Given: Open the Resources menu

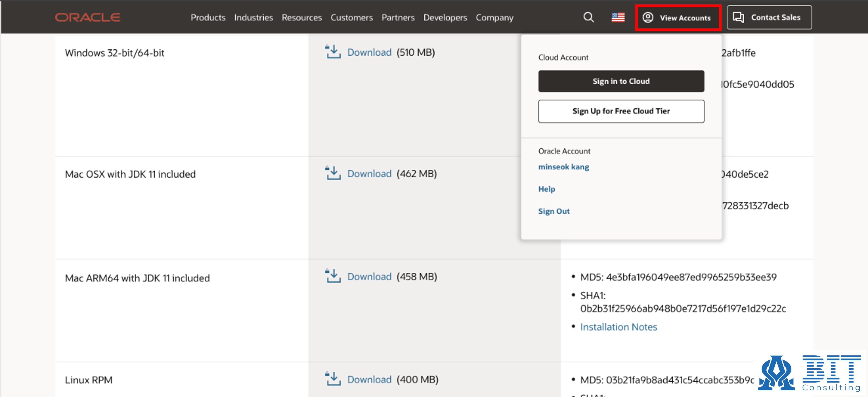Looking at the screenshot, I should 302,18.
